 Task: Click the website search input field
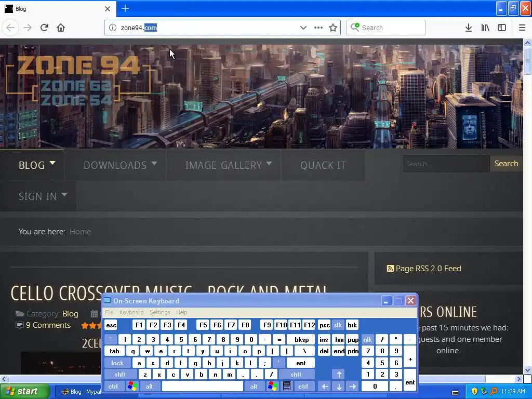446,164
